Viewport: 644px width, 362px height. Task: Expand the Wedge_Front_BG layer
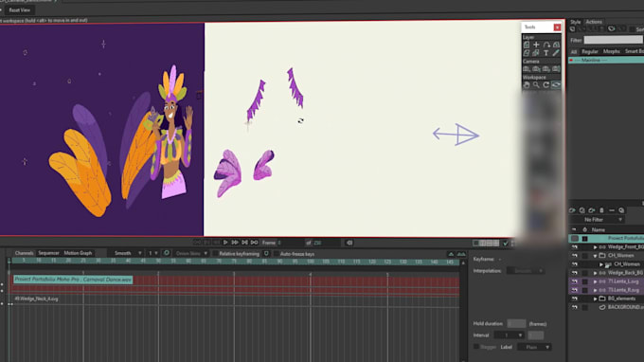(x=595, y=247)
